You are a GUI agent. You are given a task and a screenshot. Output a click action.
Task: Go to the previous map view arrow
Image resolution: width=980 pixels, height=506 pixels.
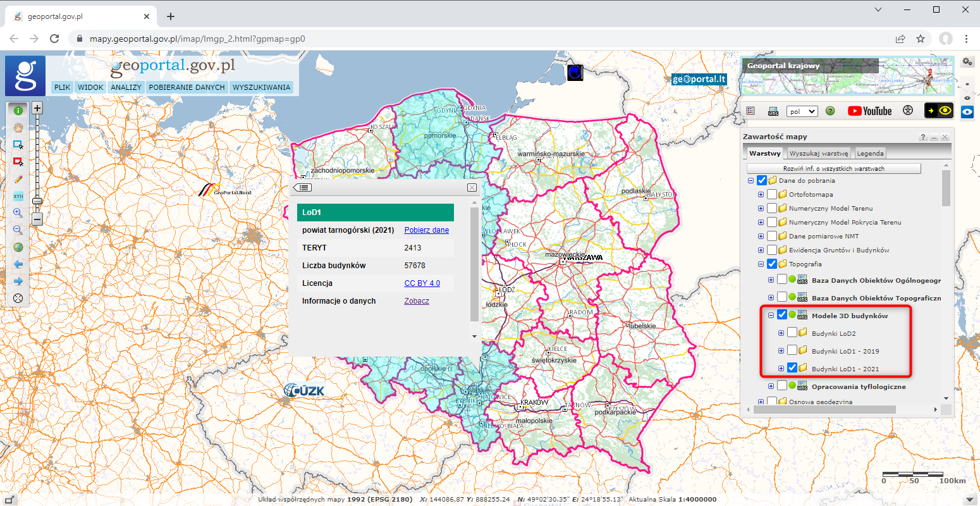18,264
